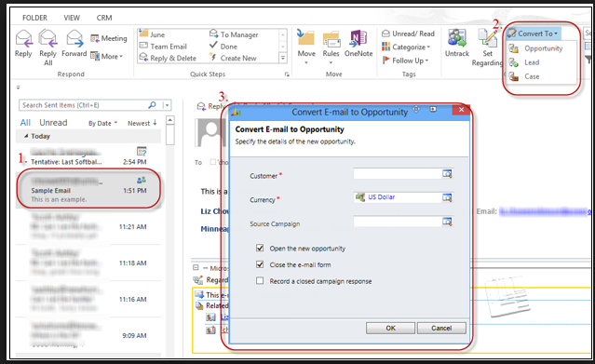Open the CRM ribbon tab
Viewport: 595px width, 364px height.
104,18
